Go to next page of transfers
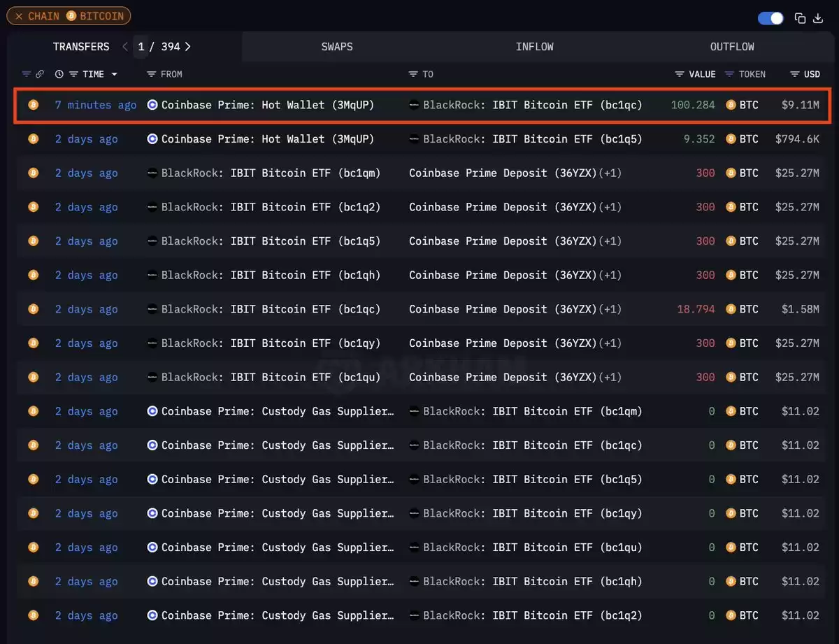 [x=187, y=47]
